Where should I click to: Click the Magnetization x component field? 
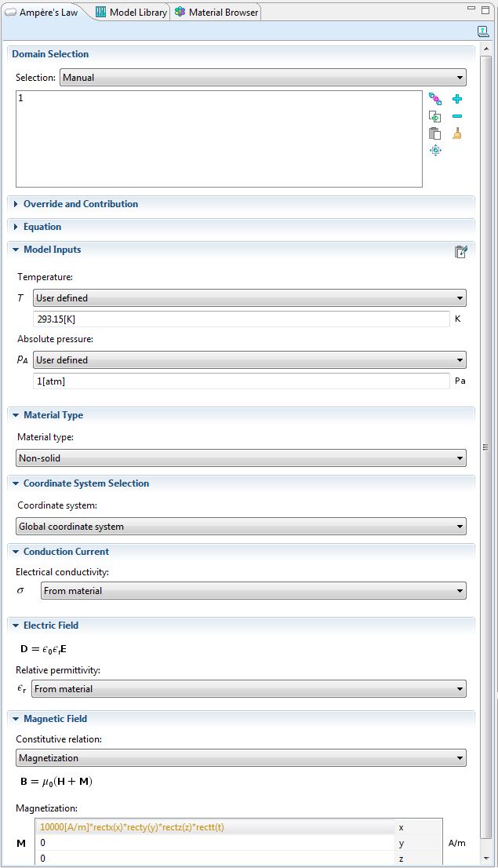click(215, 827)
